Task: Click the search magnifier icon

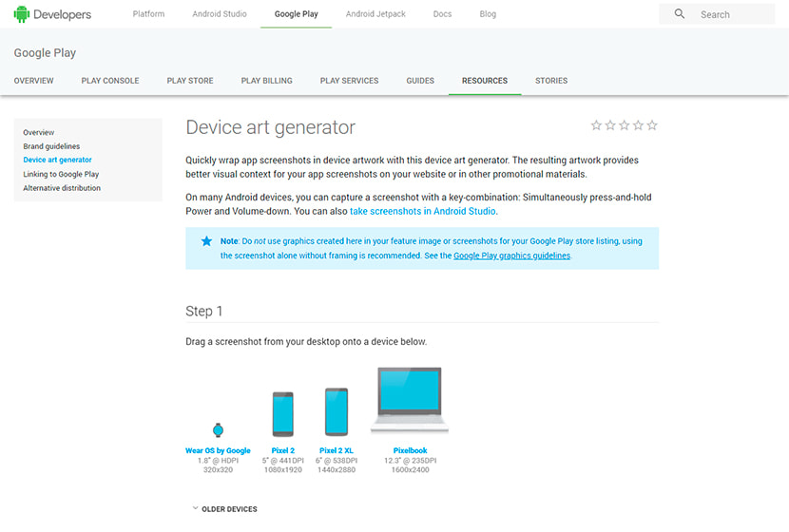Action: 680,13
